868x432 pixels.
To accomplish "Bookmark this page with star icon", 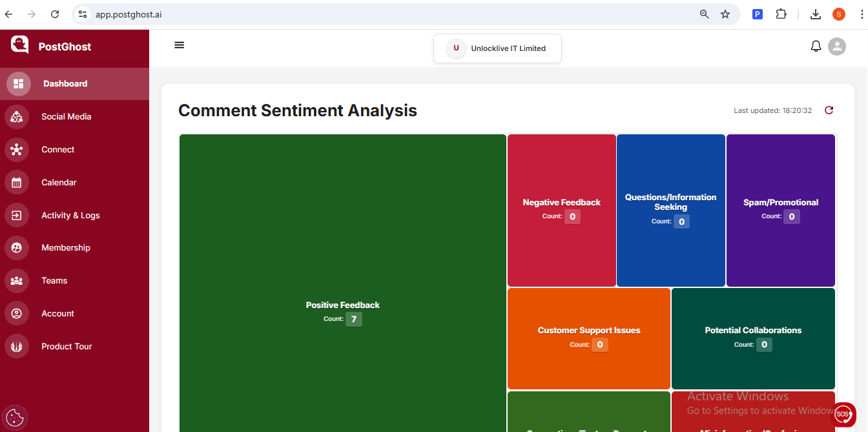I will (x=725, y=14).
